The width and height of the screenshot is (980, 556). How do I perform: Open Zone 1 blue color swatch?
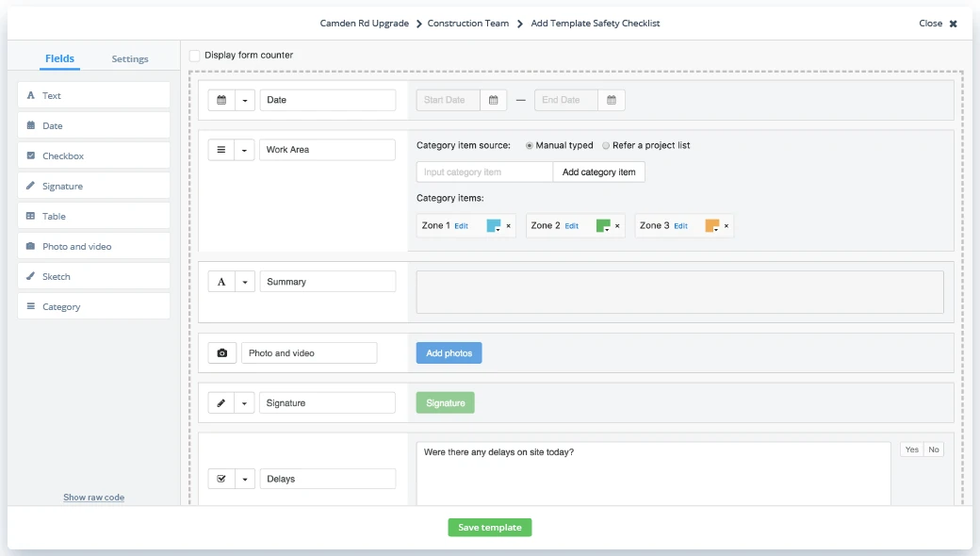494,225
